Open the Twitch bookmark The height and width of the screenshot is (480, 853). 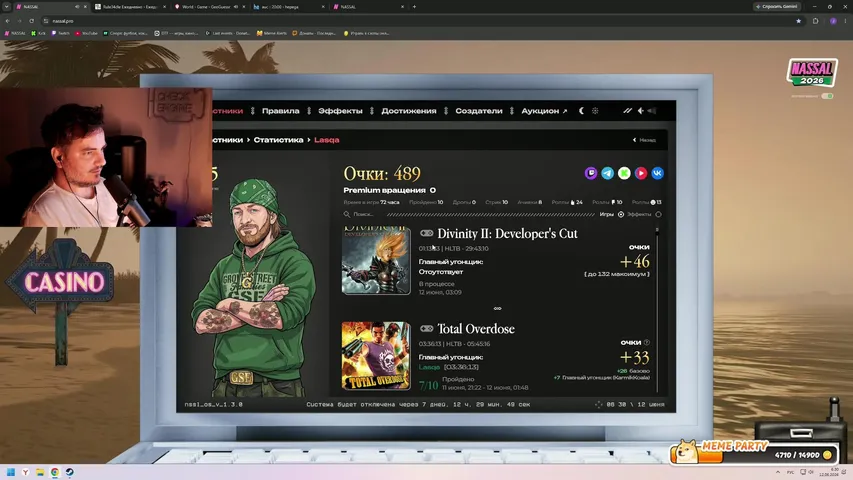point(60,33)
